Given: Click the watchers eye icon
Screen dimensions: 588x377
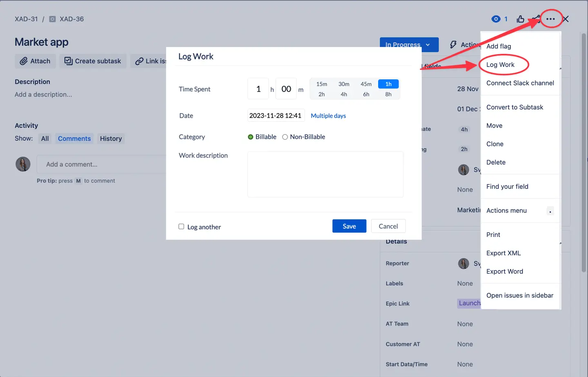Looking at the screenshot, I should (495, 19).
